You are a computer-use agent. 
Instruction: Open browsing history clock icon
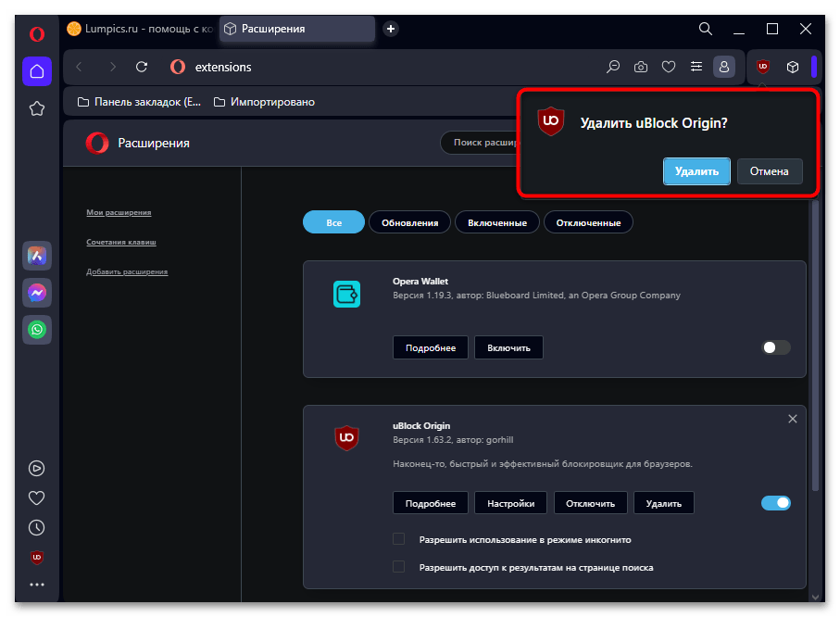[36, 528]
